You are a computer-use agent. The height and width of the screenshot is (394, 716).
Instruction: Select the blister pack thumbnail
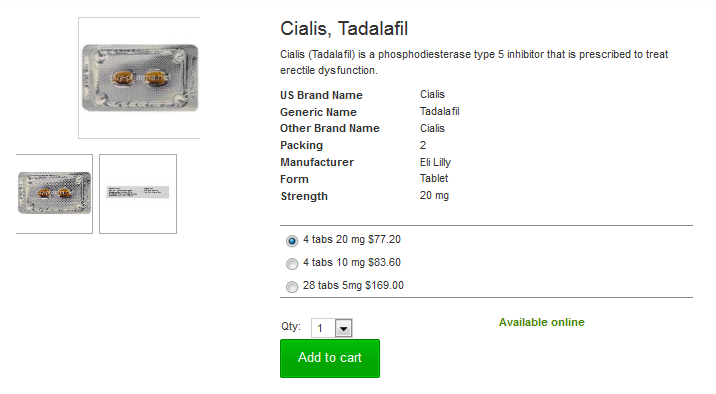(x=54, y=194)
